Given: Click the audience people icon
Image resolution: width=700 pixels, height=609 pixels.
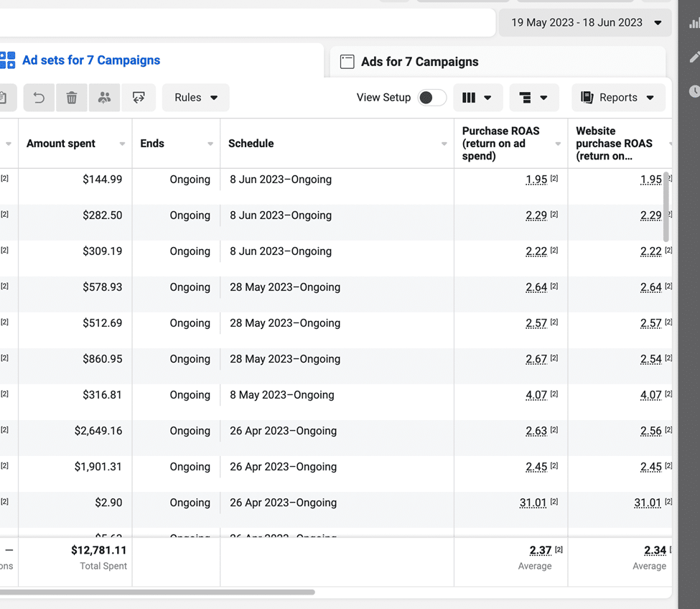Looking at the screenshot, I should click(104, 98).
